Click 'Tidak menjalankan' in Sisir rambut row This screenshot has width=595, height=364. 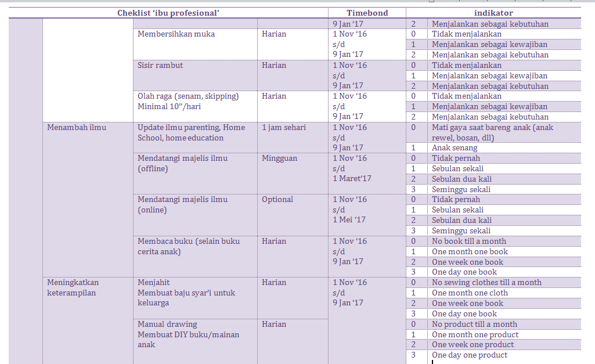coord(467,65)
